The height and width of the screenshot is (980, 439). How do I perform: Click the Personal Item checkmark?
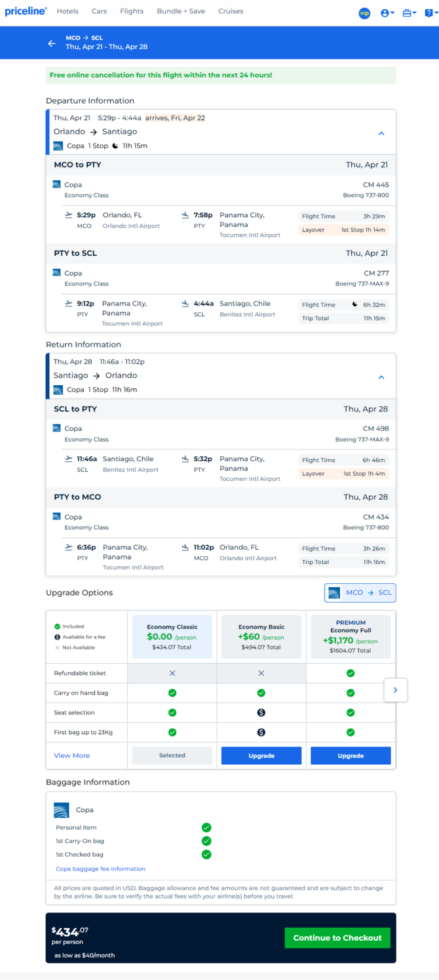[206, 828]
